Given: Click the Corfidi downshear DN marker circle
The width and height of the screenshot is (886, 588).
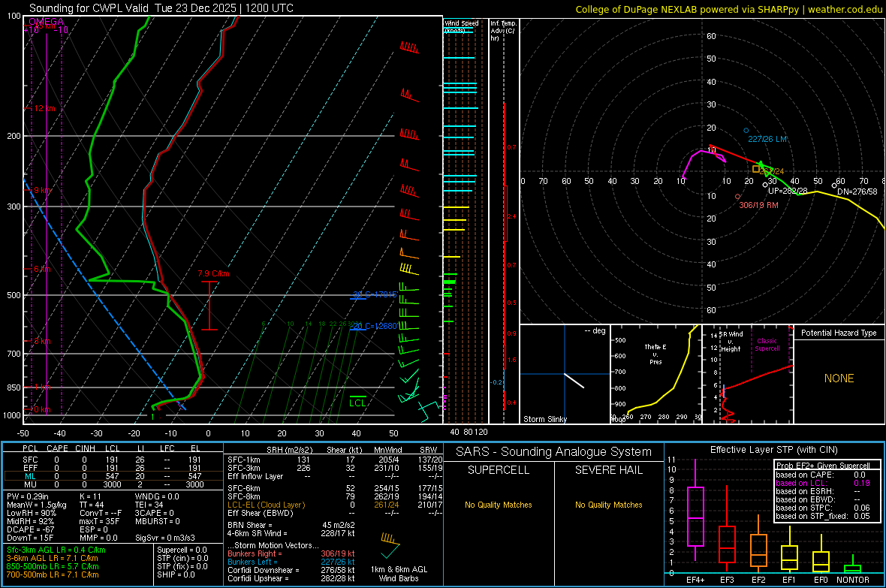Looking at the screenshot, I should point(834,185).
